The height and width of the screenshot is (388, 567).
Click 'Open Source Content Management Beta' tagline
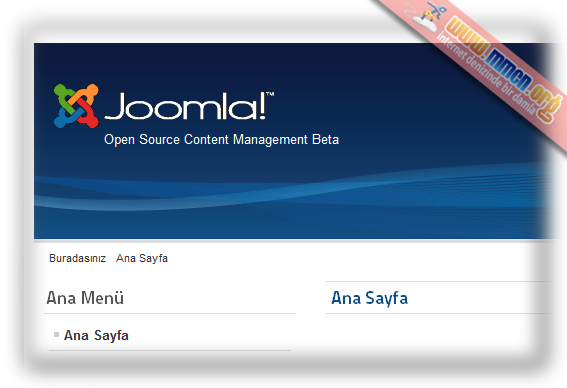click(x=221, y=140)
